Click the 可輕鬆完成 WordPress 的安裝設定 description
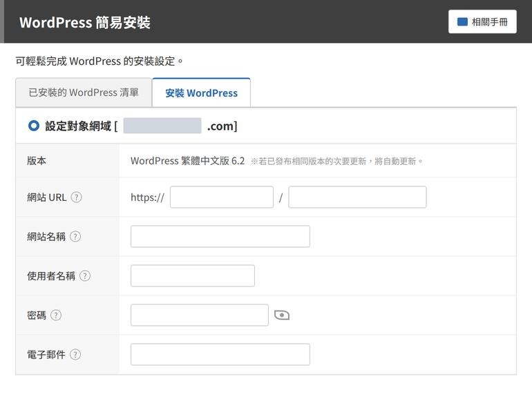The height and width of the screenshot is (410, 532). [99, 61]
